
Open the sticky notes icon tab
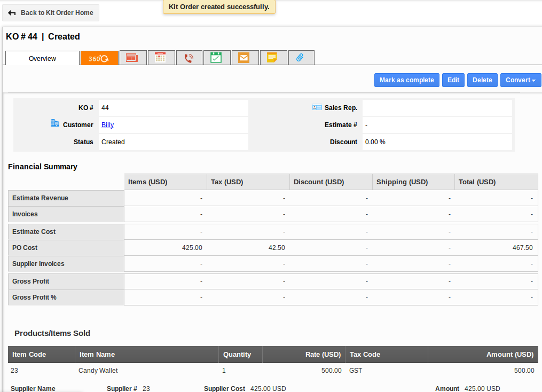click(x=273, y=57)
